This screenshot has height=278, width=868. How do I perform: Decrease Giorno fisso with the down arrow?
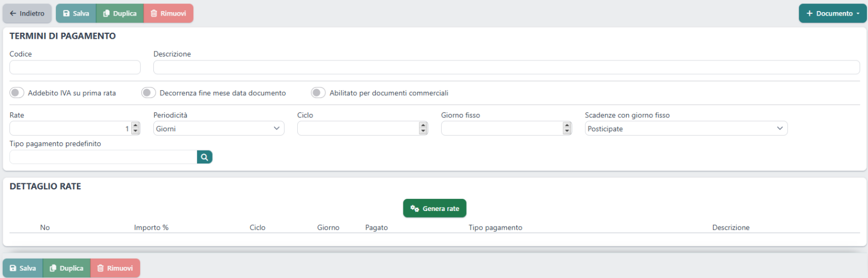pyautogui.click(x=567, y=132)
